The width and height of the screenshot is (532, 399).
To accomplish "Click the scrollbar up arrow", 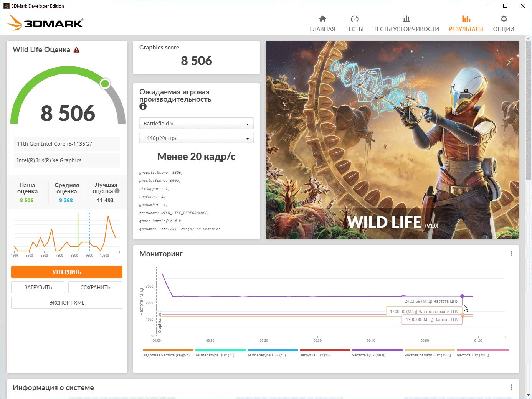I will click(x=529, y=38).
